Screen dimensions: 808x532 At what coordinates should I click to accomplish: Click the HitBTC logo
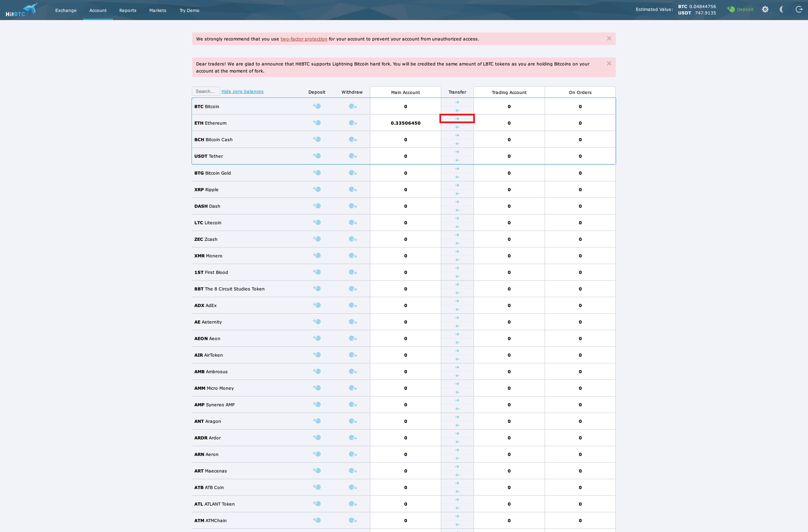tap(21, 10)
